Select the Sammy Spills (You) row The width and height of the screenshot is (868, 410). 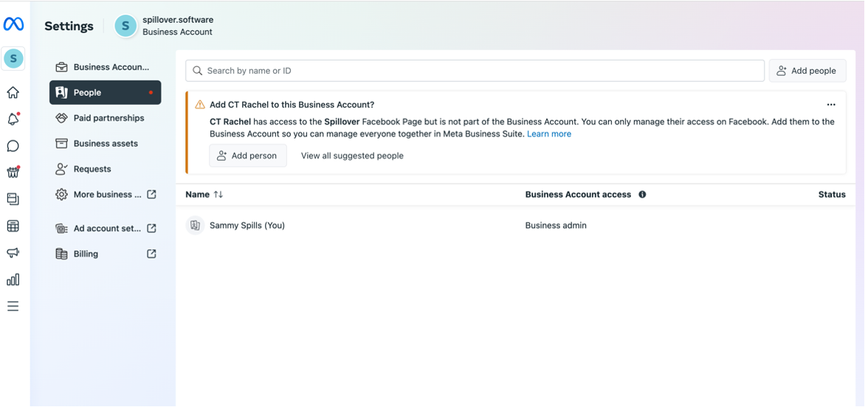[516, 225]
